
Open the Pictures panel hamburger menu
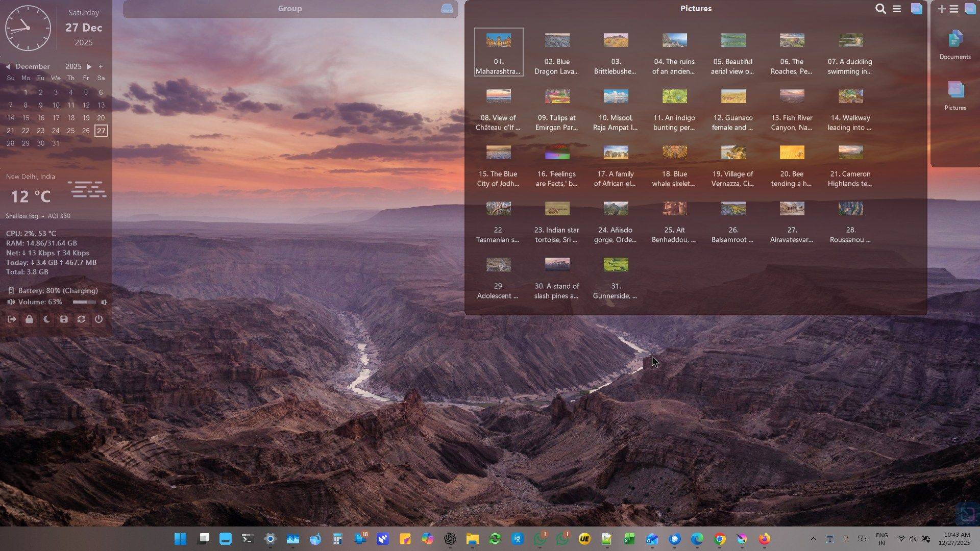pos(897,9)
